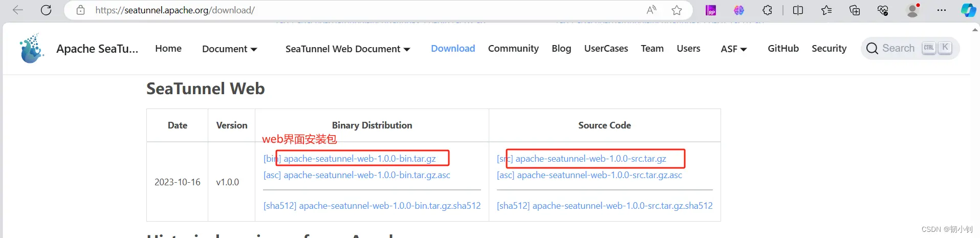
Task: Click the address bar URL
Action: tap(175, 10)
